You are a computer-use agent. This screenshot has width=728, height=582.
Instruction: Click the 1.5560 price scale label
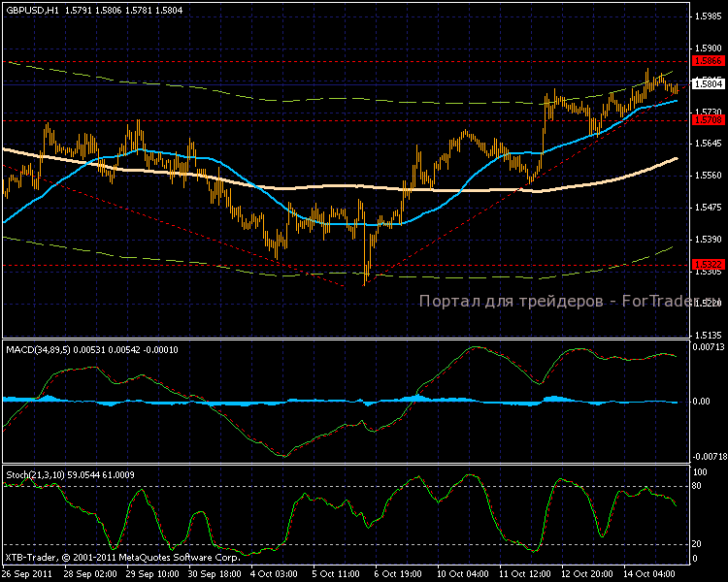707,176
